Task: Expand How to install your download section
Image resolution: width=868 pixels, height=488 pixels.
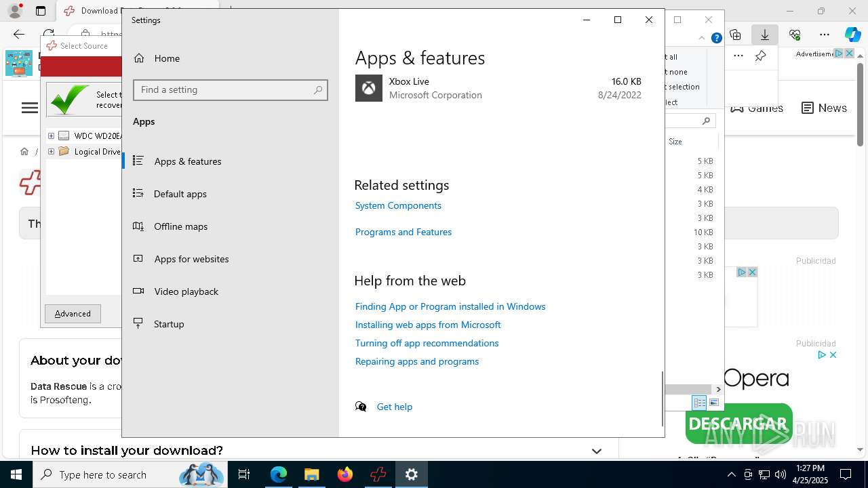Action: (x=597, y=451)
